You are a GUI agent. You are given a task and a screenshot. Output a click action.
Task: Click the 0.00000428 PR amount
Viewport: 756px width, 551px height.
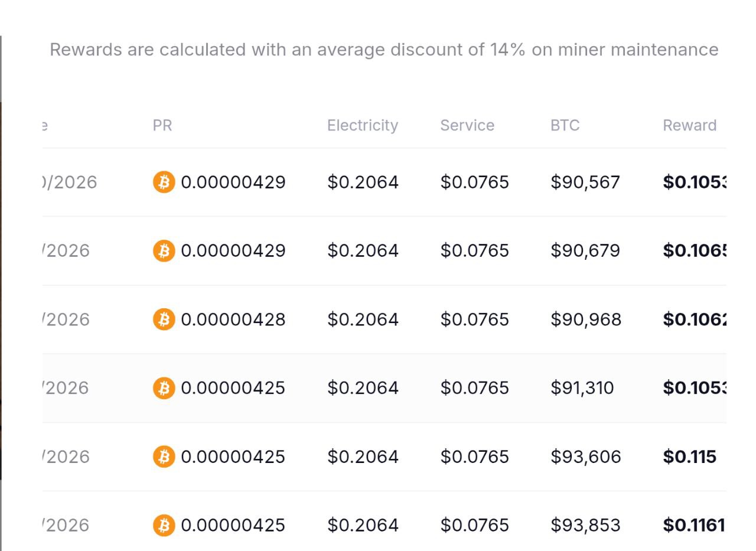tap(233, 319)
